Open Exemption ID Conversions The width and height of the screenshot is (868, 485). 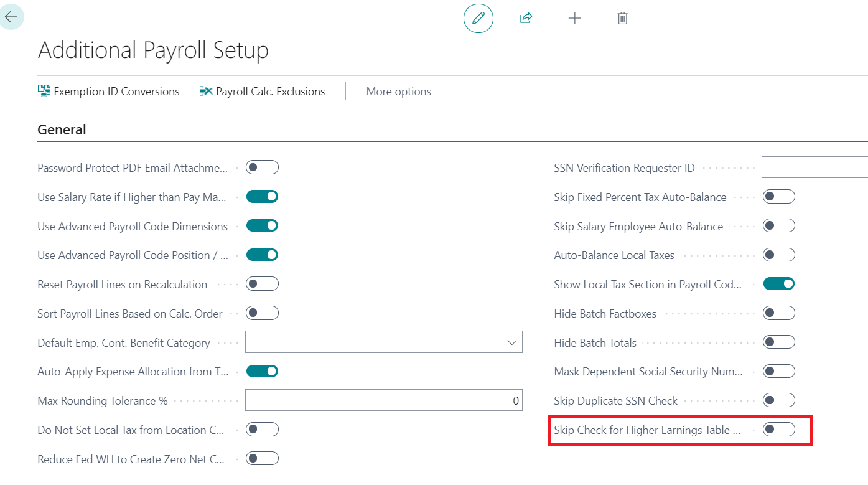coord(109,92)
